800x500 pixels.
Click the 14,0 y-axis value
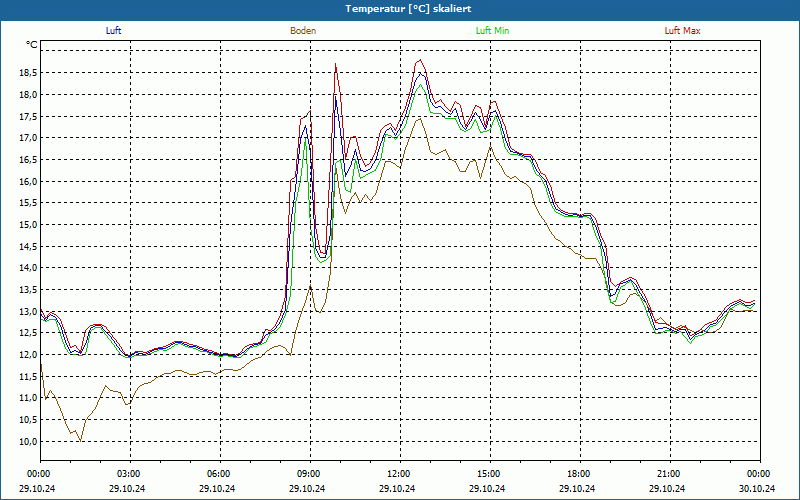(x=28, y=268)
